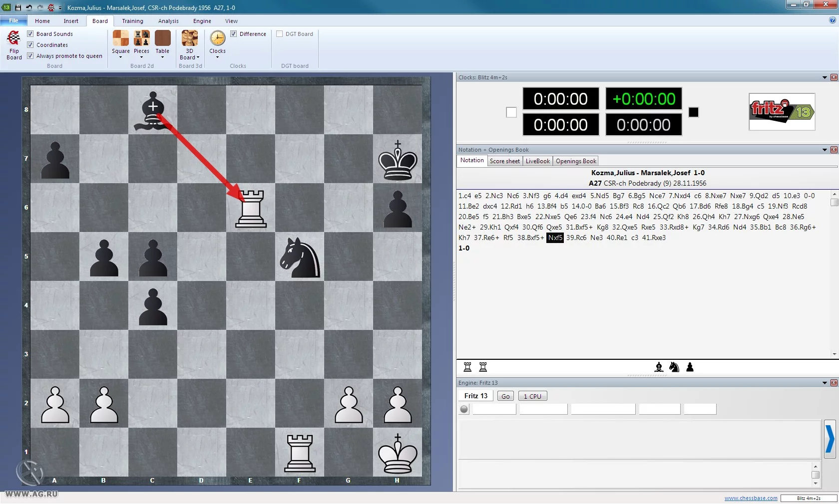Open the 3D Board icon

[x=190, y=38]
